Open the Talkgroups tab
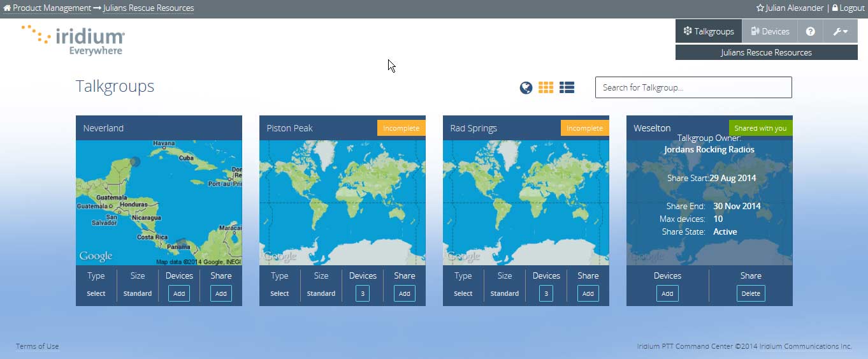This screenshot has width=868, height=359. click(709, 31)
